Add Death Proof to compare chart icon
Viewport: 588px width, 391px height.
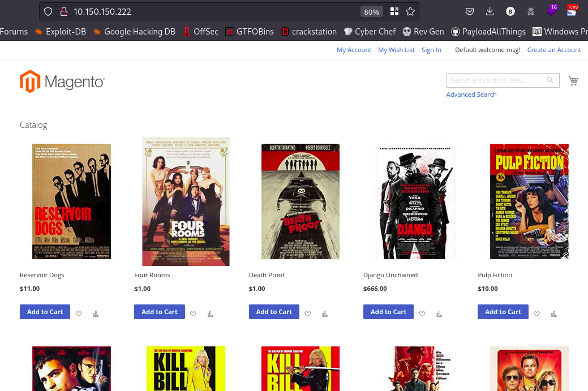point(325,314)
